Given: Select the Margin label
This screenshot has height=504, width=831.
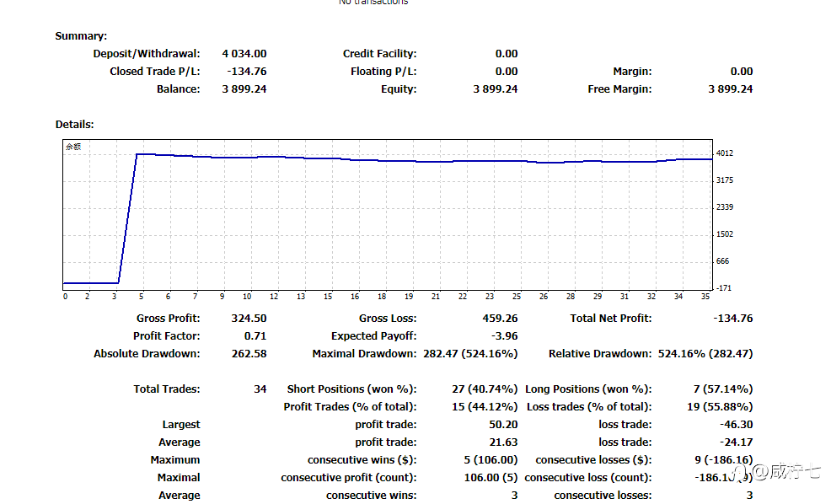Looking at the screenshot, I should pyautogui.click(x=632, y=71).
